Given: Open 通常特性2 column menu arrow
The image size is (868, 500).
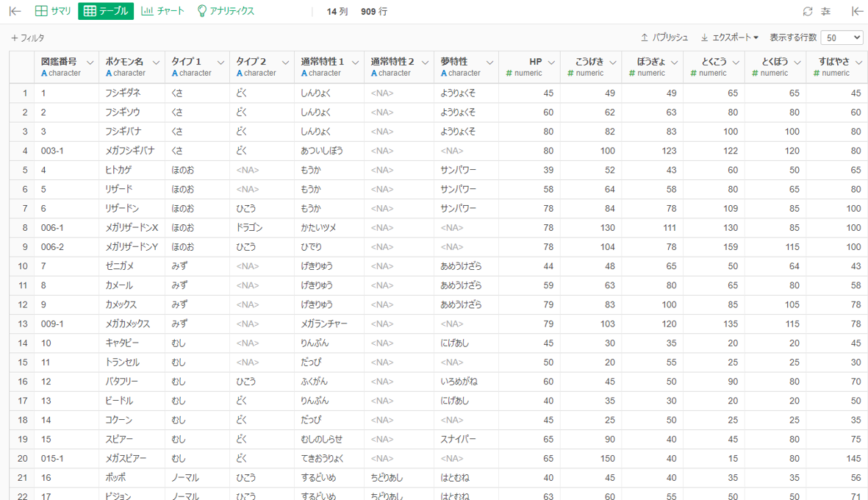Looking at the screenshot, I should [x=425, y=63].
